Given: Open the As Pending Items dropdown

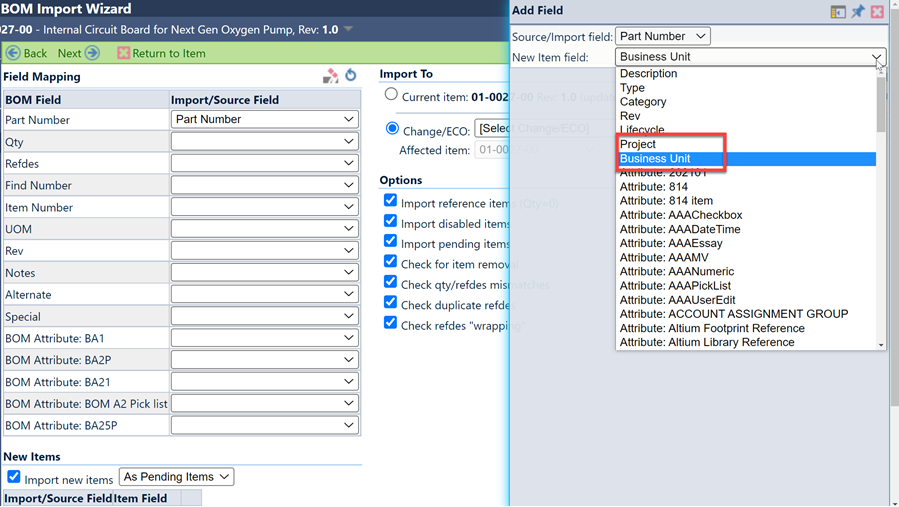Looking at the screenshot, I should (176, 477).
